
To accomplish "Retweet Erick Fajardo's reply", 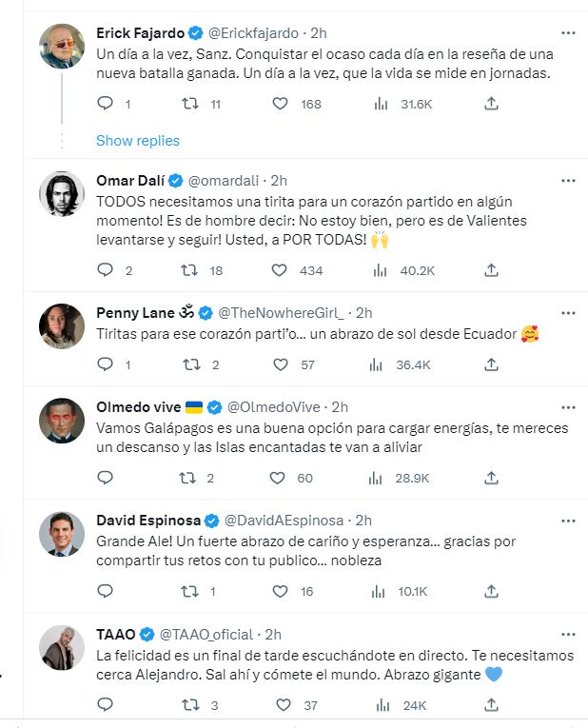I will point(192,104).
